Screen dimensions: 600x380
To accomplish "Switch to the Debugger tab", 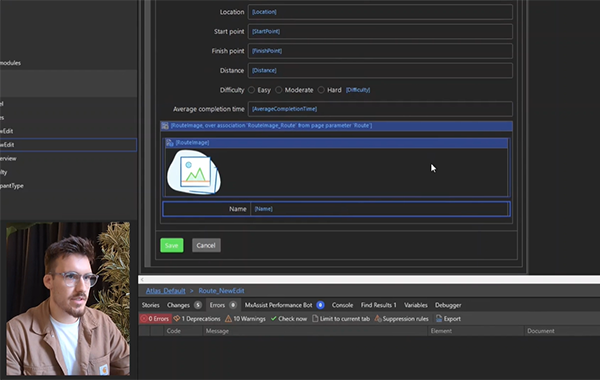I will tap(448, 305).
